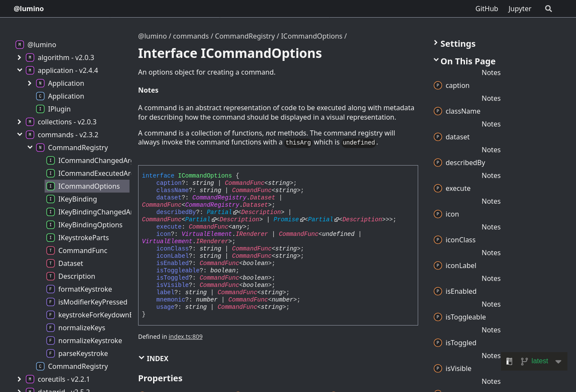Click the CommandFunc type alias icon
The height and width of the screenshot is (392, 576).
point(50,250)
